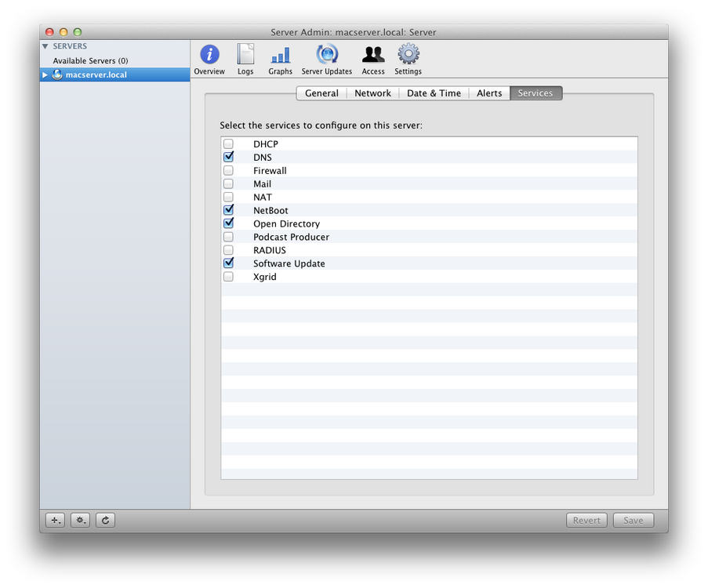Enable the Podcast Producer checkbox

click(228, 237)
